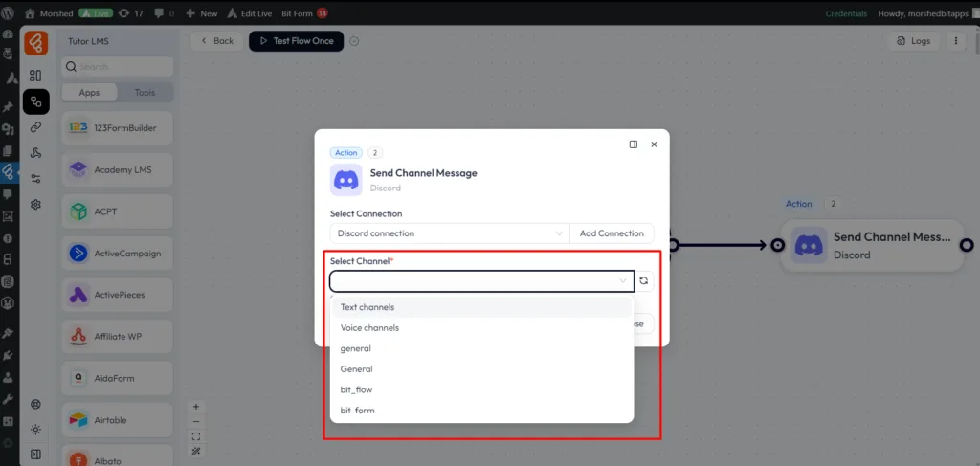
Task: Select the 123FormBuilder app
Action: click(118, 128)
